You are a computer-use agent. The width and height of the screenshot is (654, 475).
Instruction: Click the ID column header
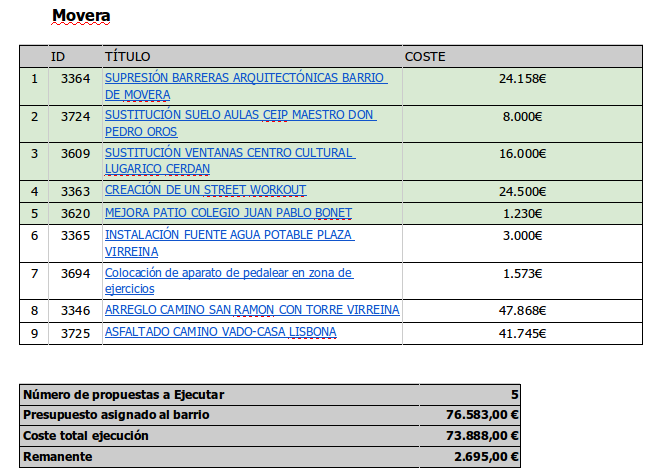58,57
